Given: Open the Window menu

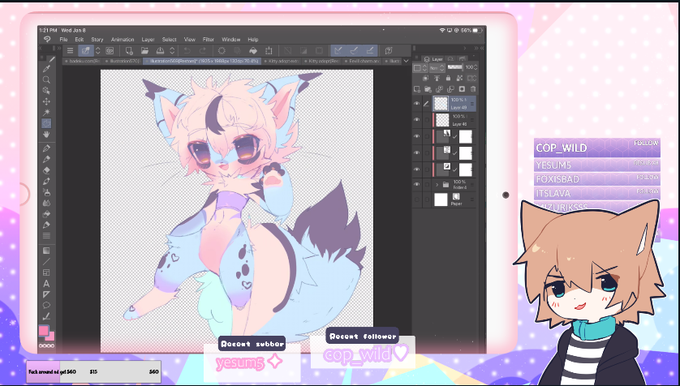Looking at the screenshot, I should point(231,39).
